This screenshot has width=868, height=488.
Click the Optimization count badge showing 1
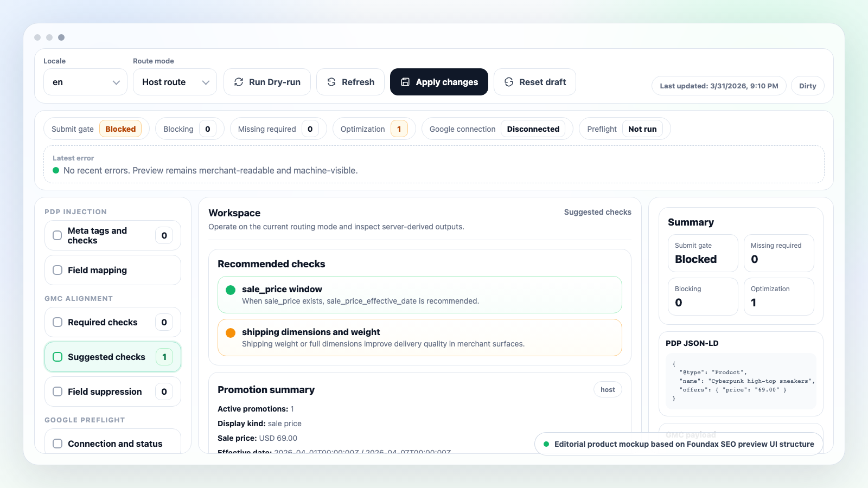(399, 129)
